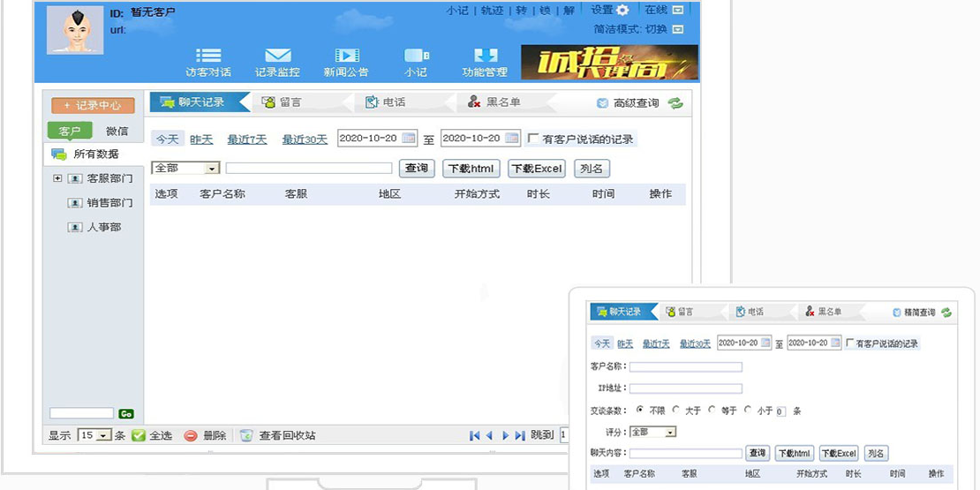
Task: Open 评分 全部 dropdown in inset panel
Action: pyautogui.click(x=653, y=432)
